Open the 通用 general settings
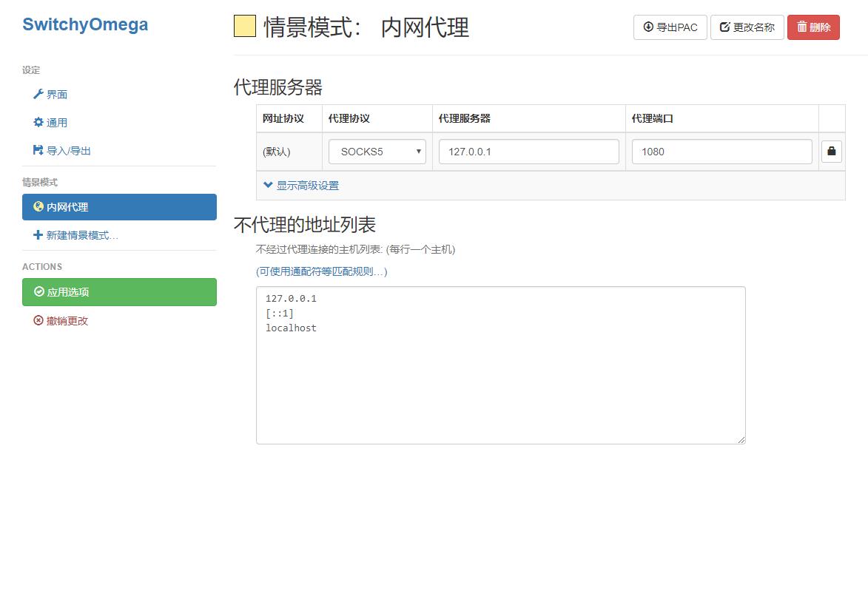868x599 pixels. 50,122
